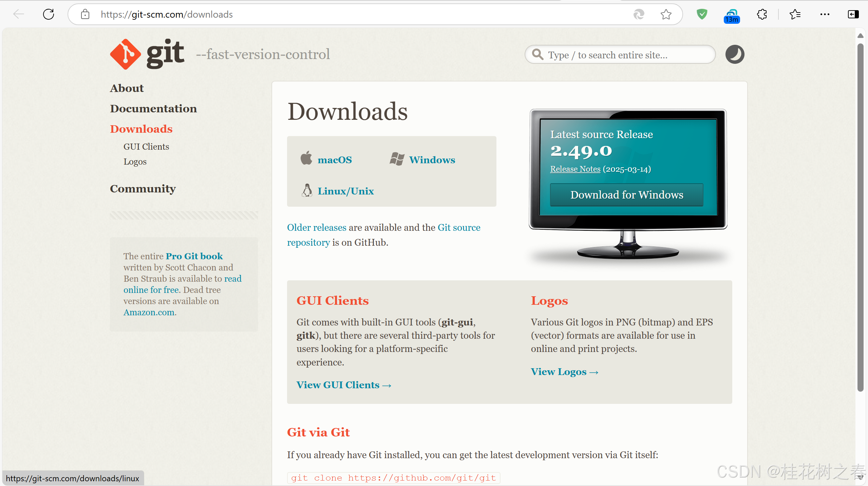Click the Edge copilot swirl icon in address bar

pyautogui.click(x=639, y=14)
